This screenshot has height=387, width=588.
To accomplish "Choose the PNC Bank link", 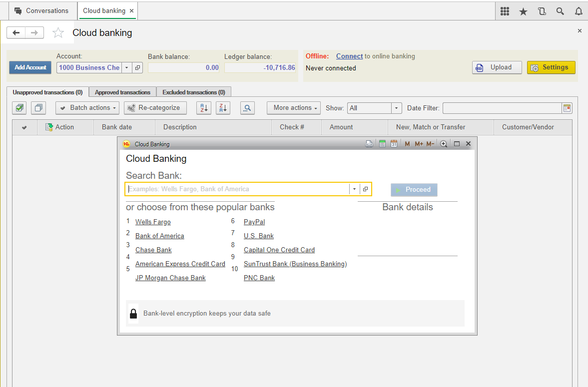I will click(259, 278).
